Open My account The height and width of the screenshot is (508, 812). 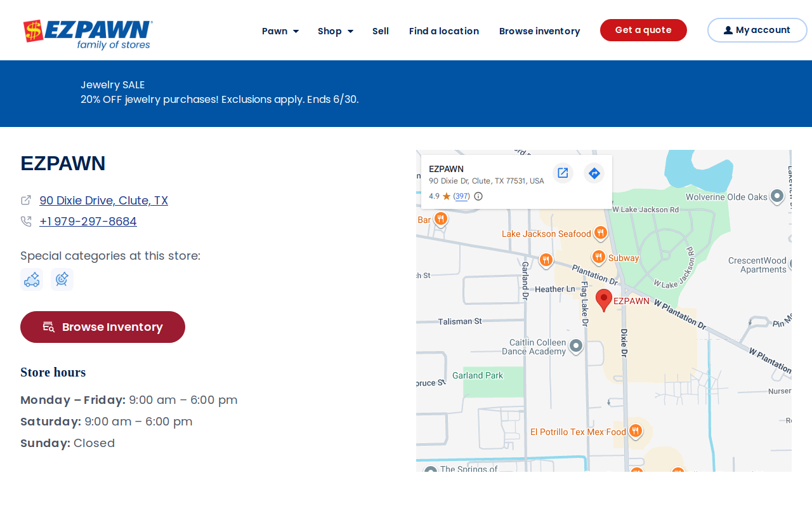pyautogui.click(x=757, y=30)
